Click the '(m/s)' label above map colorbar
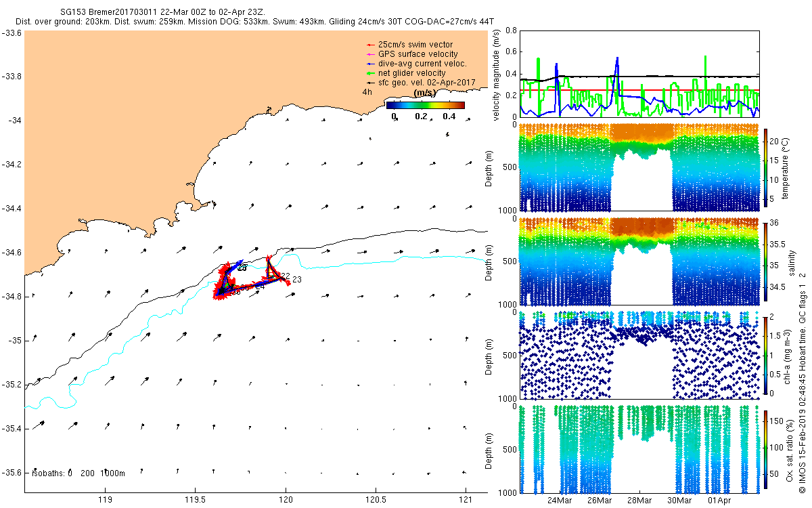 pos(424,93)
